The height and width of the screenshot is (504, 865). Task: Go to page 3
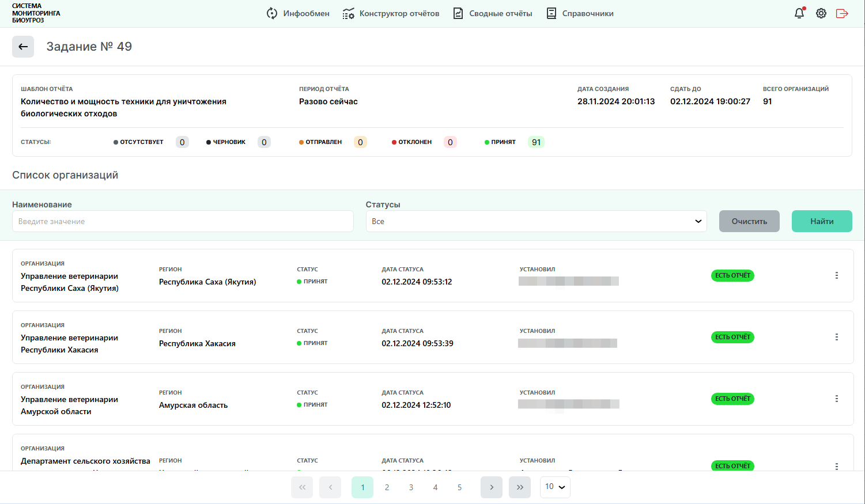click(411, 487)
